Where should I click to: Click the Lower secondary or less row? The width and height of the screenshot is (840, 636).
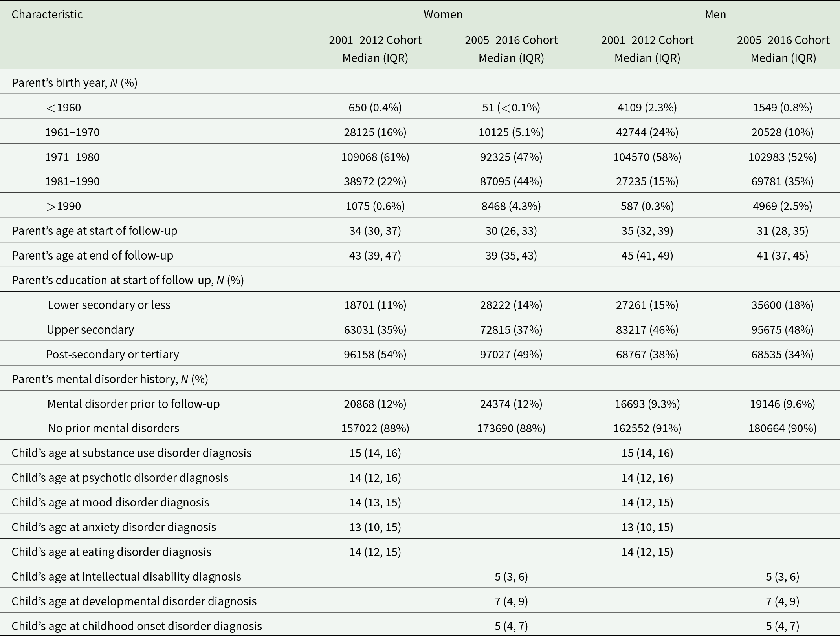(109, 305)
